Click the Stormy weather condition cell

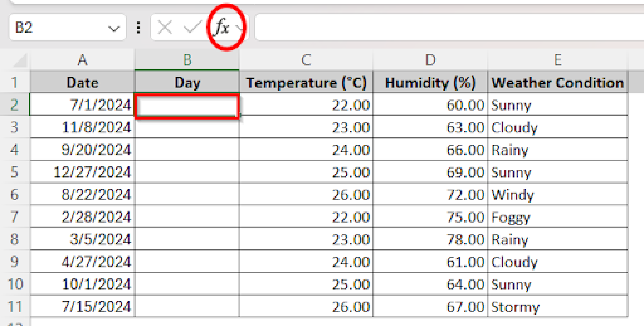coord(557,306)
